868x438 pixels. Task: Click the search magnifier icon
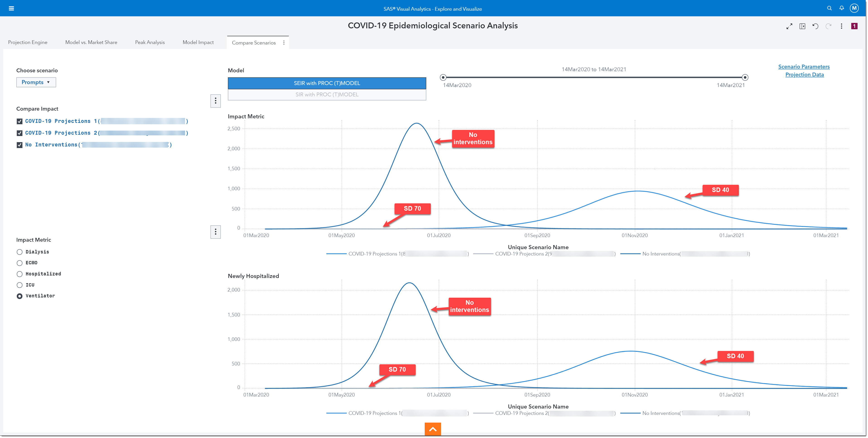pyautogui.click(x=829, y=8)
